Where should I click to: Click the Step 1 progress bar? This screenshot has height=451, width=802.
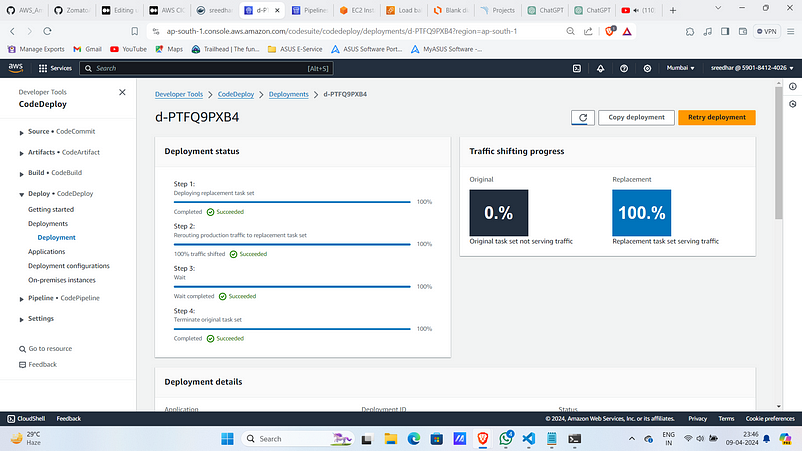coord(292,202)
